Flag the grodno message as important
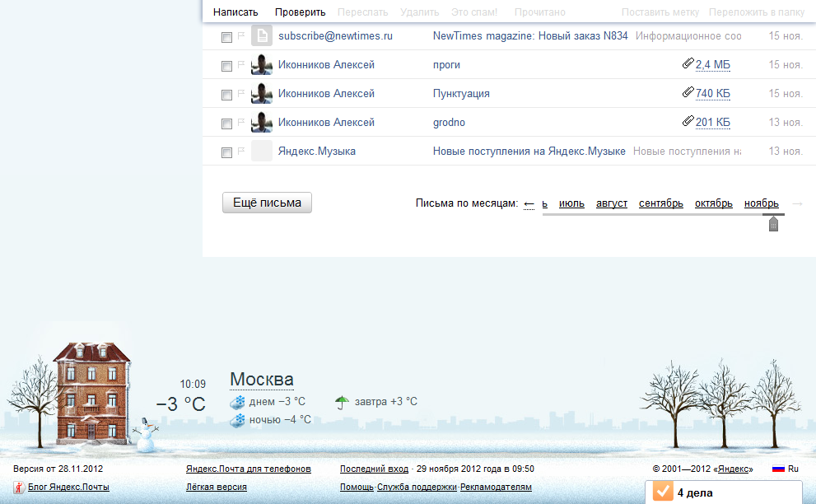The width and height of the screenshot is (816, 504). pyautogui.click(x=241, y=122)
